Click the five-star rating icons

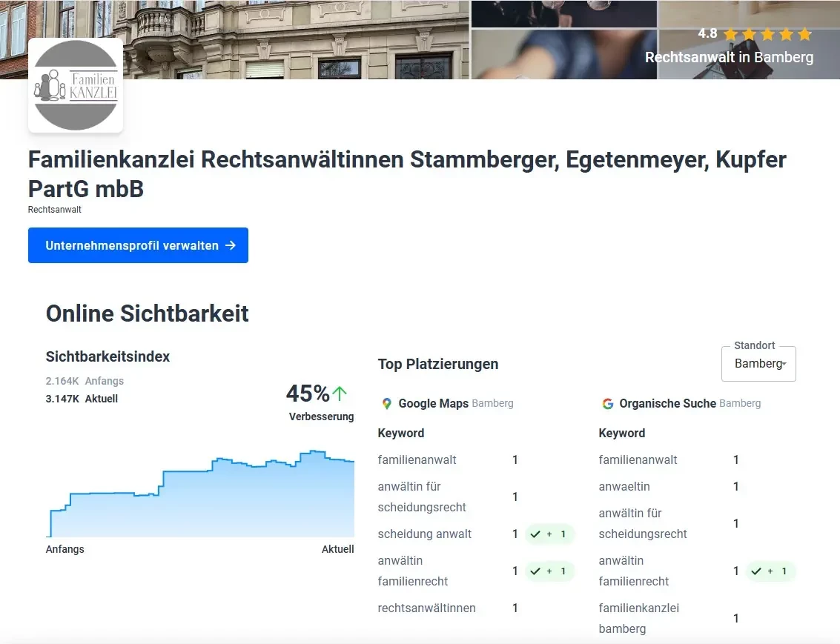pos(767,34)
